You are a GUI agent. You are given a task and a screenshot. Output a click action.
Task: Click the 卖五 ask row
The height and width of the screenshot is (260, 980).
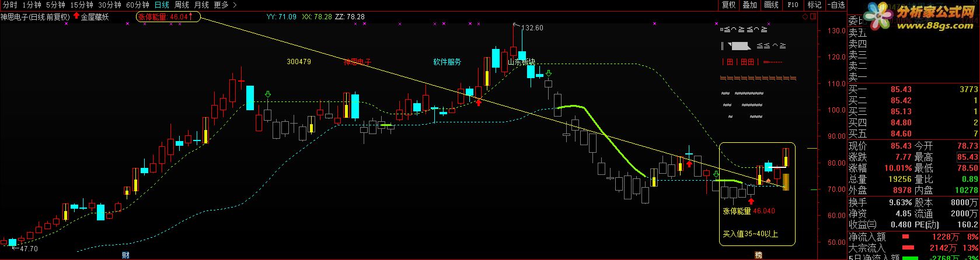point(913,33)
